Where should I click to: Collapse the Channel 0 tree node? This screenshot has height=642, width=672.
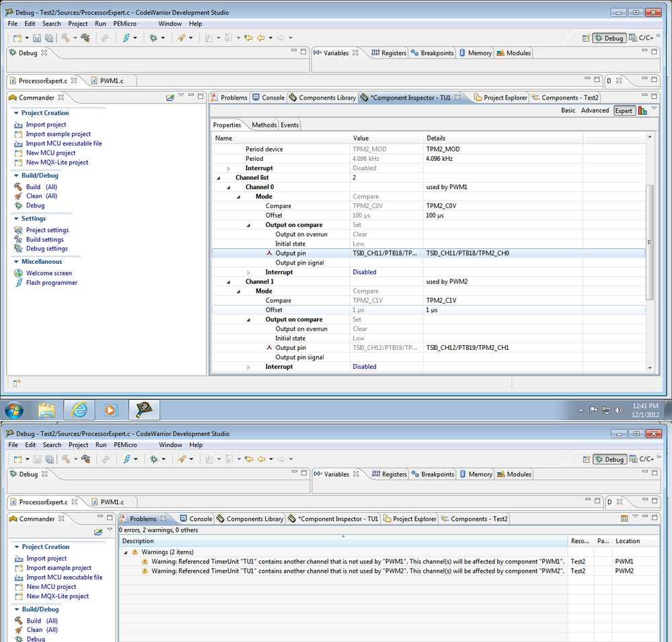pos(228,187)
